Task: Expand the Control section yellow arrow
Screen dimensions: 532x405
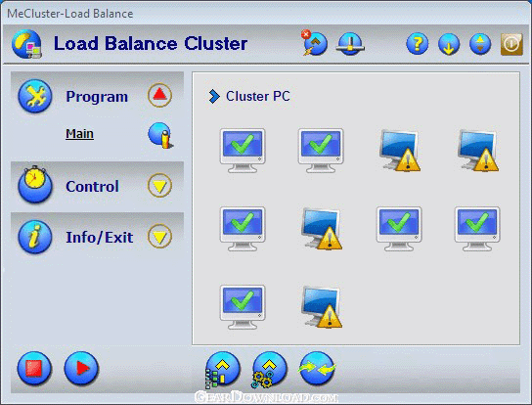Action: tap(159, 185)
